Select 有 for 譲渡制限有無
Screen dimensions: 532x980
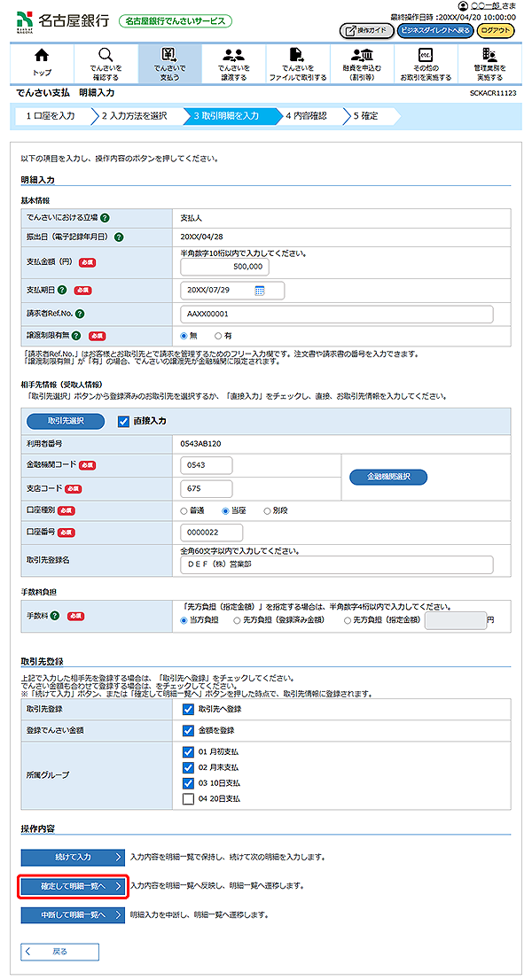pyautogui.click(x=216, y=337)
